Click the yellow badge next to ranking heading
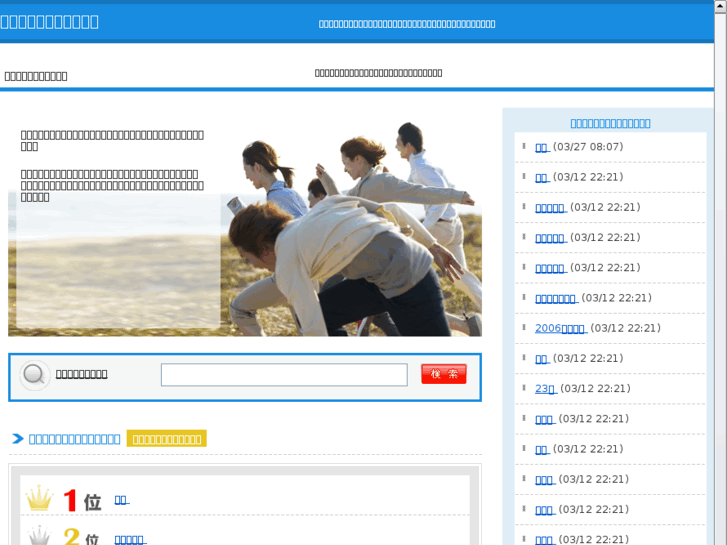Viewport: 727px width, 545px height. pyautogui.click(x=166, y=438)
